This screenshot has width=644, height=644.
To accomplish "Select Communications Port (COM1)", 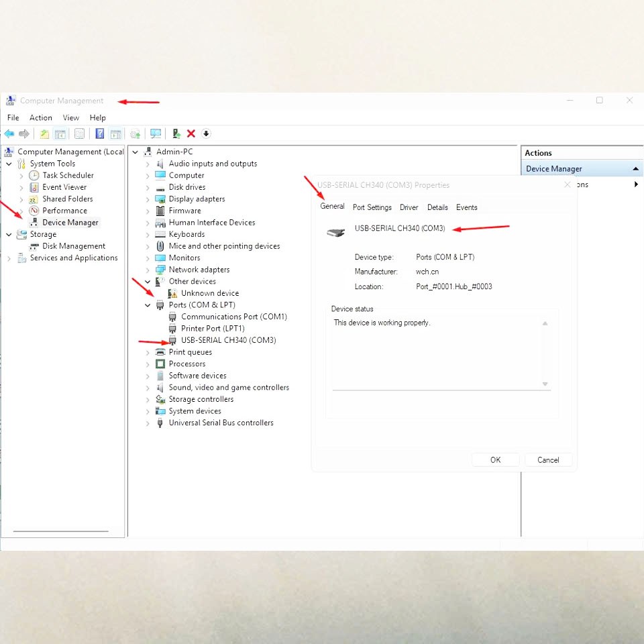I will (x=234, y=317).
